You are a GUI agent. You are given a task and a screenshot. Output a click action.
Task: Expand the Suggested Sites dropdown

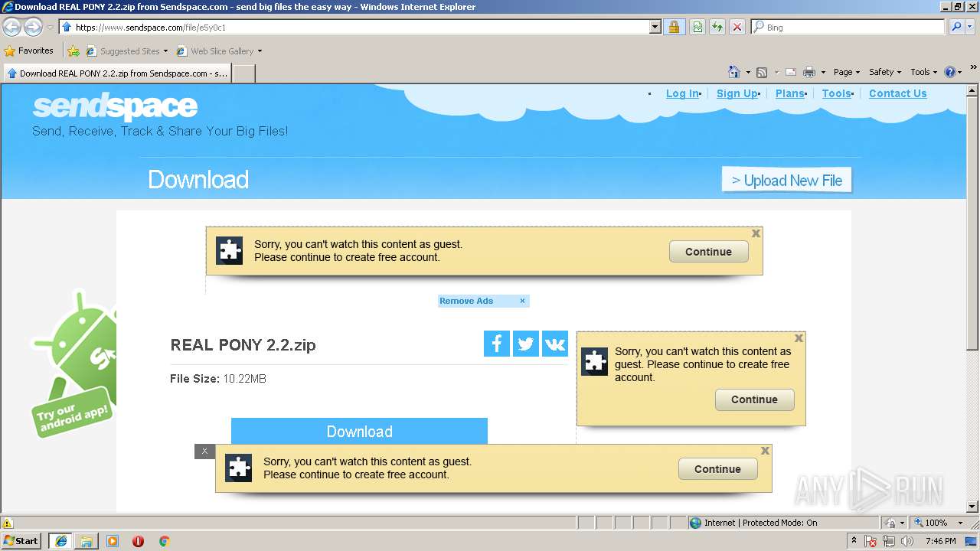pyautogui.click(x=165, y=51)
